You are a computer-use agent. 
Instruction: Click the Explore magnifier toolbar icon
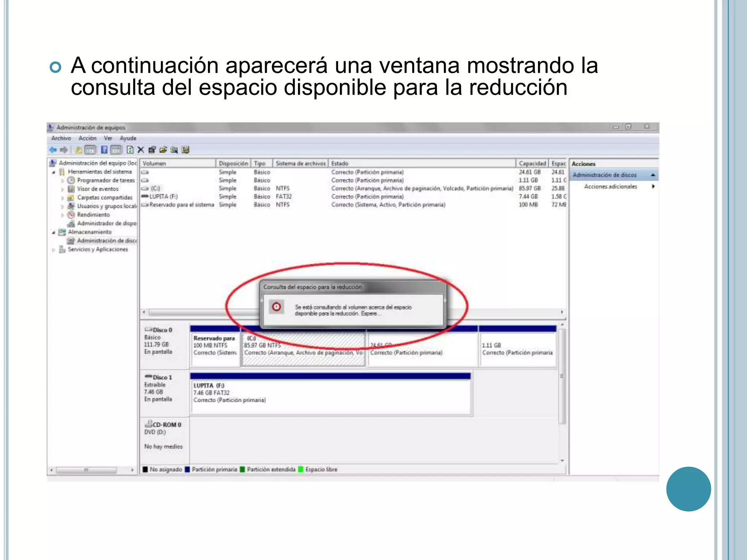(x=174, y=150)
